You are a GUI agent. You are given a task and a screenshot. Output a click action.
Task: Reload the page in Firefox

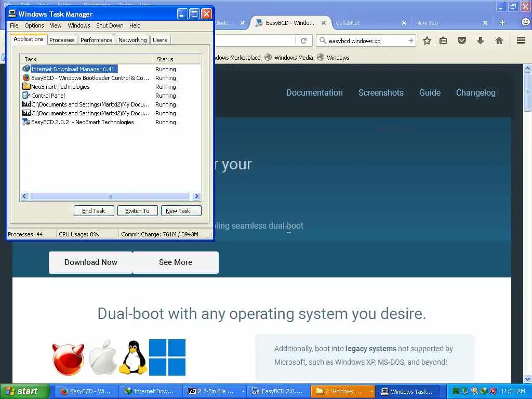303,41
